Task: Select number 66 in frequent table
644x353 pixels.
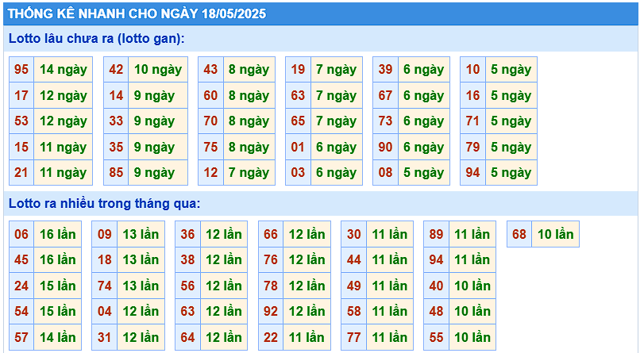Action: click(x=271, y=234)
